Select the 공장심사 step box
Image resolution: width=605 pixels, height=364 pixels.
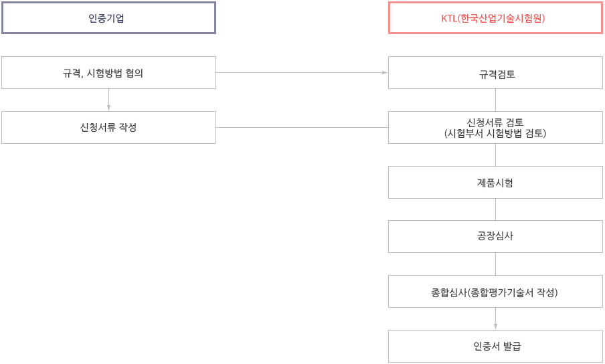pyautogui.click(x=495, y=236)
